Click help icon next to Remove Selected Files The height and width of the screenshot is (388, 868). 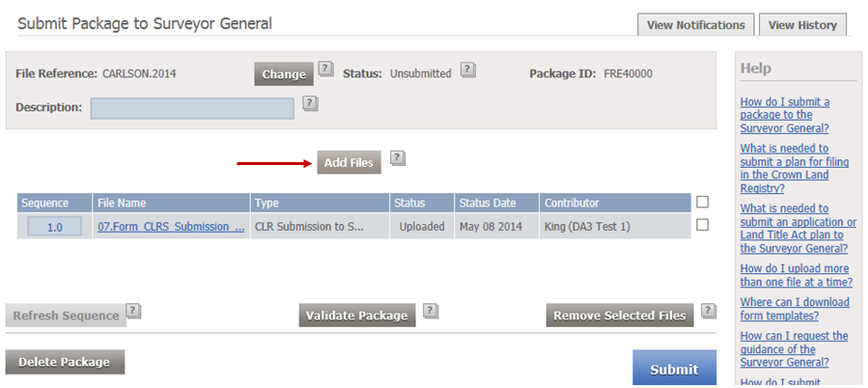pyautogui.click(x=709, y=312)
